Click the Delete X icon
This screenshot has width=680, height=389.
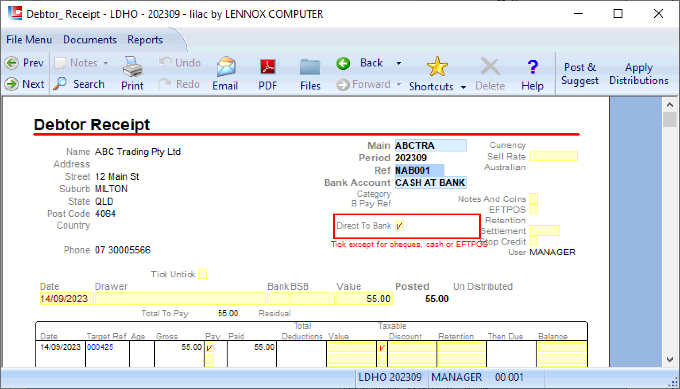click(490, 67)
